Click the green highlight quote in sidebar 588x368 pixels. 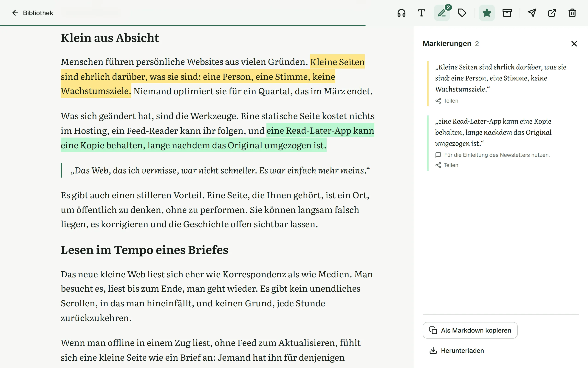click(x=493, y=132)
